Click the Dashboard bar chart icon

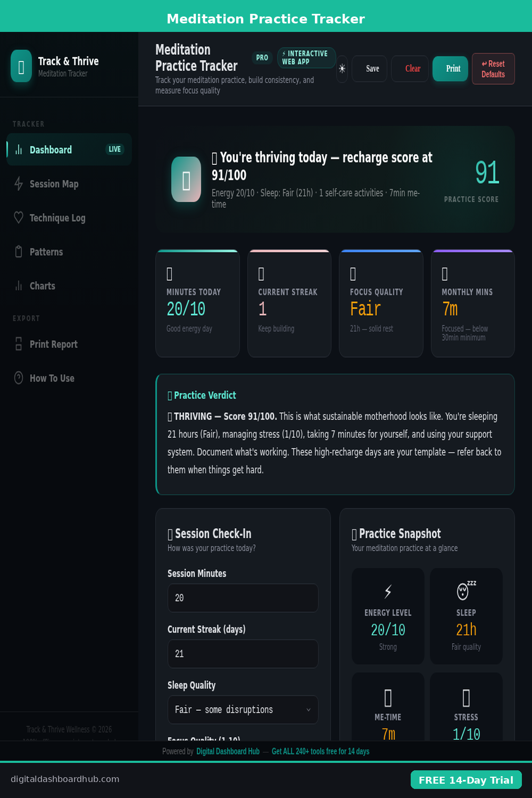19,149
